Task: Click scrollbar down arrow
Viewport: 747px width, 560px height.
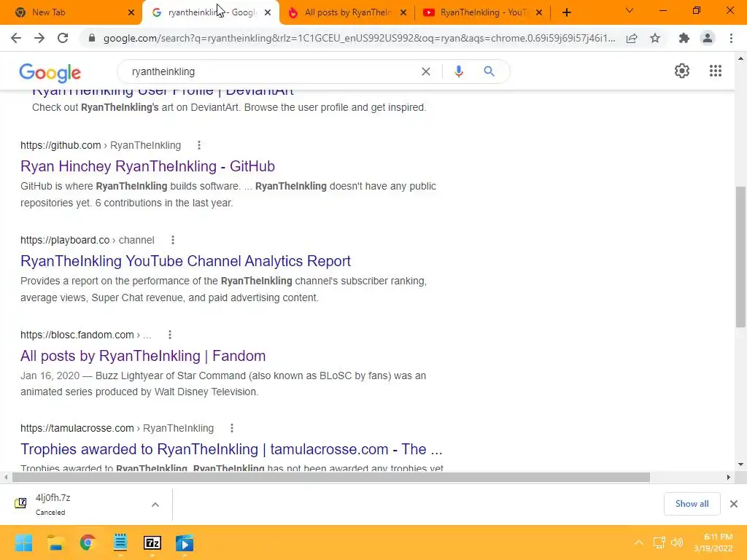Action: coord(740,464)
